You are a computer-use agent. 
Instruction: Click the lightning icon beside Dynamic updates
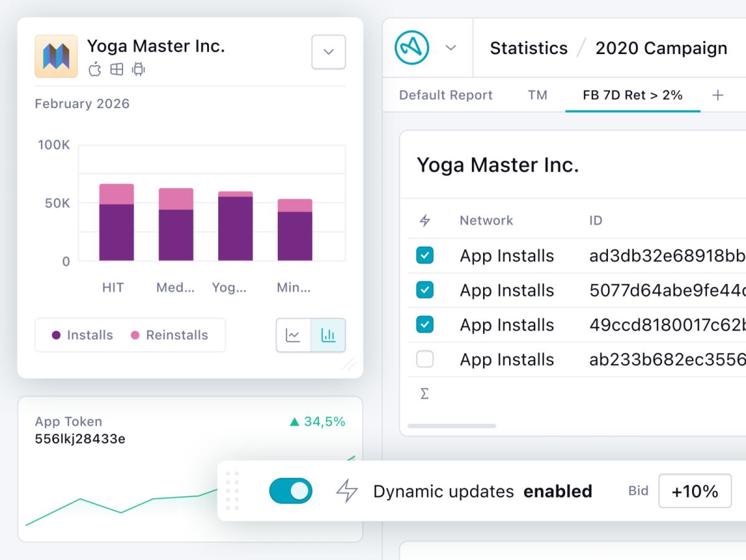pyautogui.click(x=347, y=491)
